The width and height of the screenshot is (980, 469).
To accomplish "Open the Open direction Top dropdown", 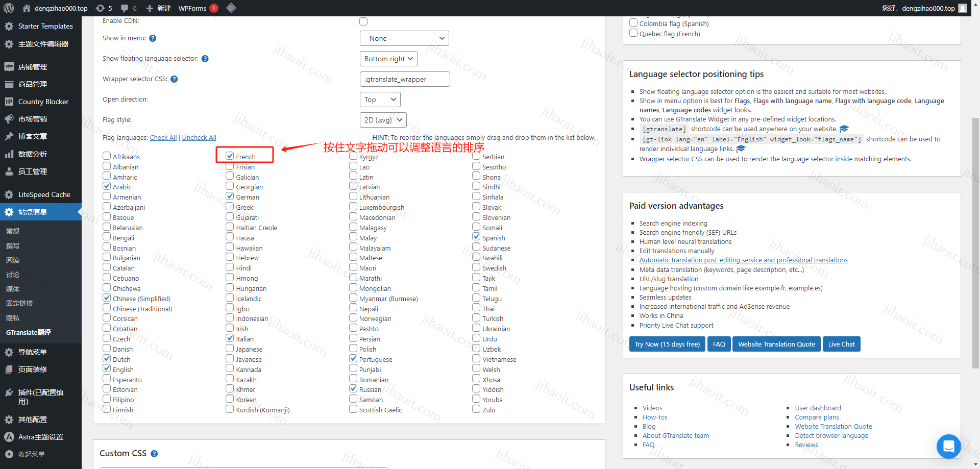I will (x=380, y=100).
